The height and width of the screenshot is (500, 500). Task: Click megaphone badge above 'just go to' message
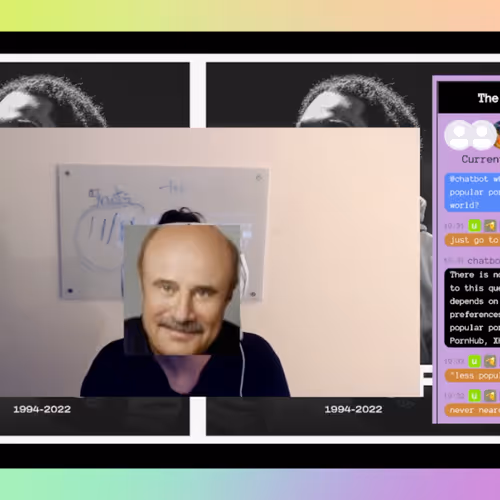[x=490, y=226]
